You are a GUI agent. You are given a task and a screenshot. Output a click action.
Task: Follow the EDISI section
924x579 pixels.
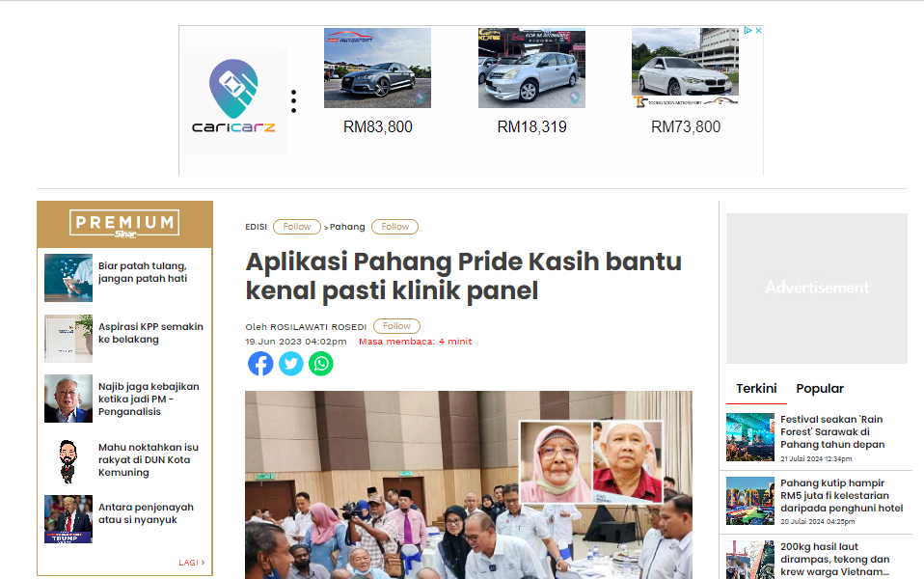pyautogui.click(x=297, y=227)
